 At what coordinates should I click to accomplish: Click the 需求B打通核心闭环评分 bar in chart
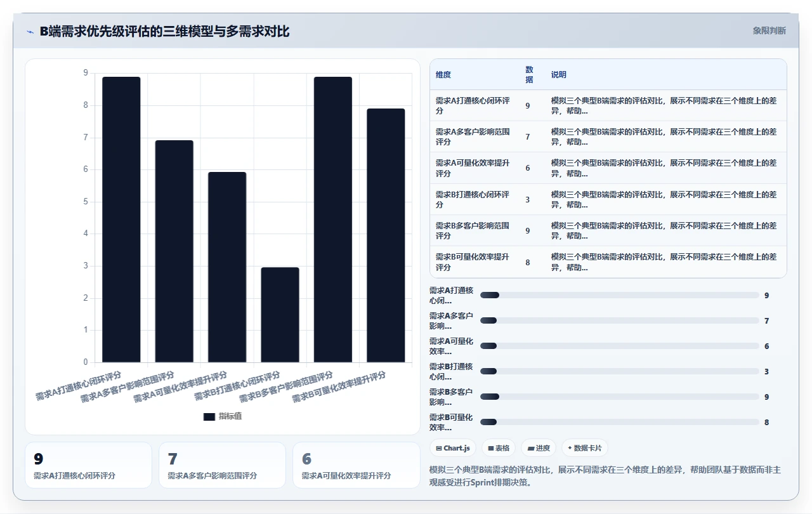click(x=280, y=315)
